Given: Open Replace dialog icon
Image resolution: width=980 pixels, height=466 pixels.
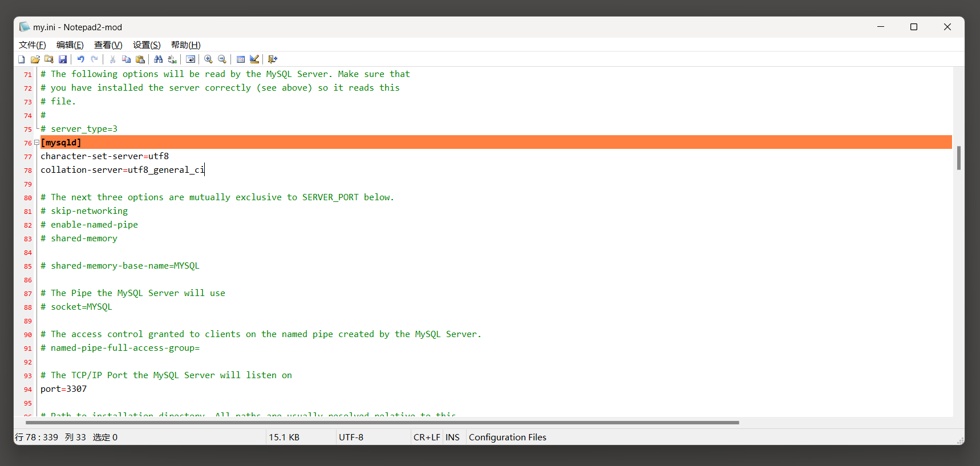Looking at the screenshot, I should pyautogui.click(x=172, y=59).
